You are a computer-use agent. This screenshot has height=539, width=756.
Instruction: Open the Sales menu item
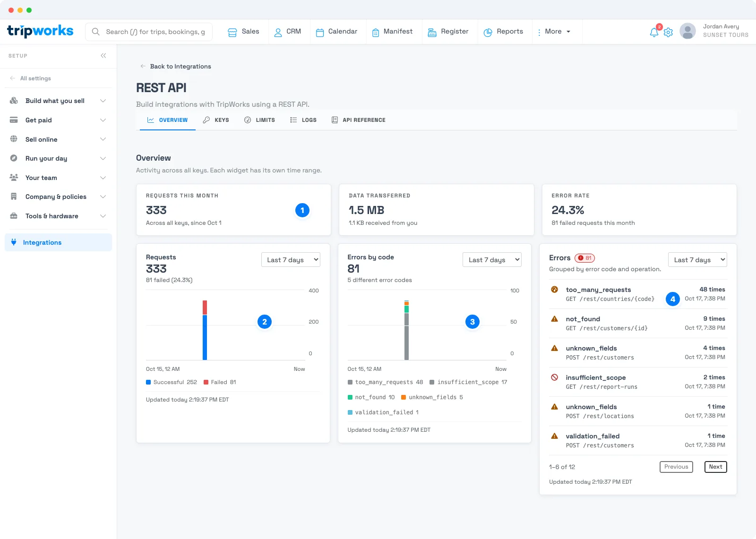[244, 32]
